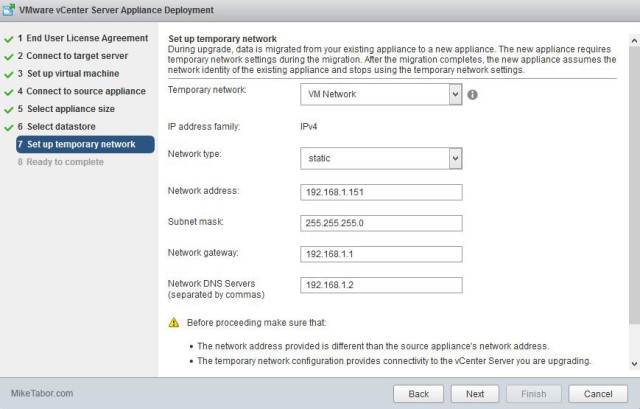Click the green checkmark for Connect to target server
Image resolution: width=640 pixels, height=409 pixels.
click(x=9, y=57)
